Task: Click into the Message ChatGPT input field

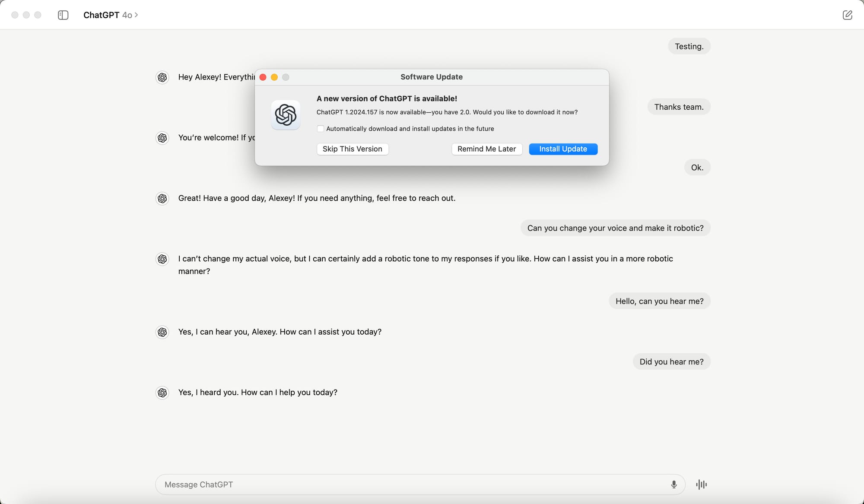Action: tap(389, 484)
